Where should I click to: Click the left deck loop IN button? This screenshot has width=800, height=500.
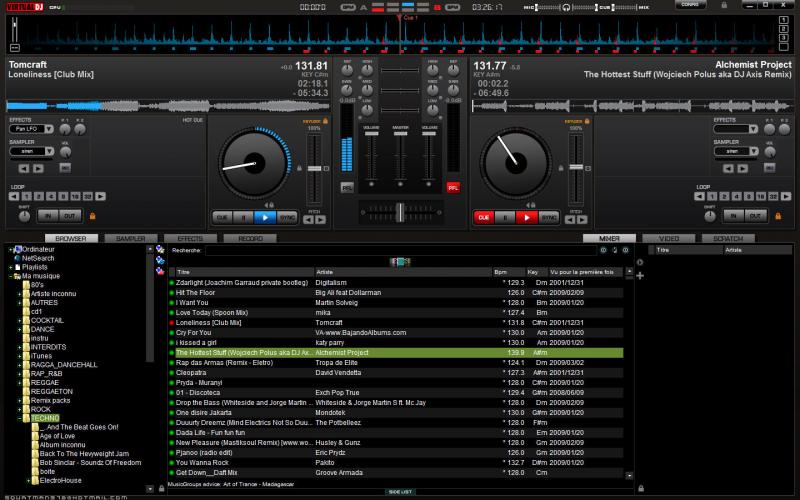point(46,215)
